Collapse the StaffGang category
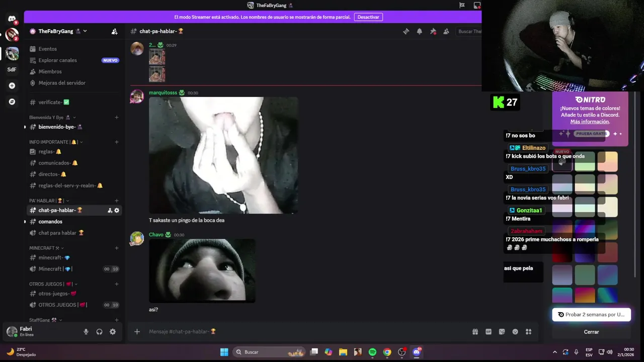The image size is (644, 362). (45, 320)
